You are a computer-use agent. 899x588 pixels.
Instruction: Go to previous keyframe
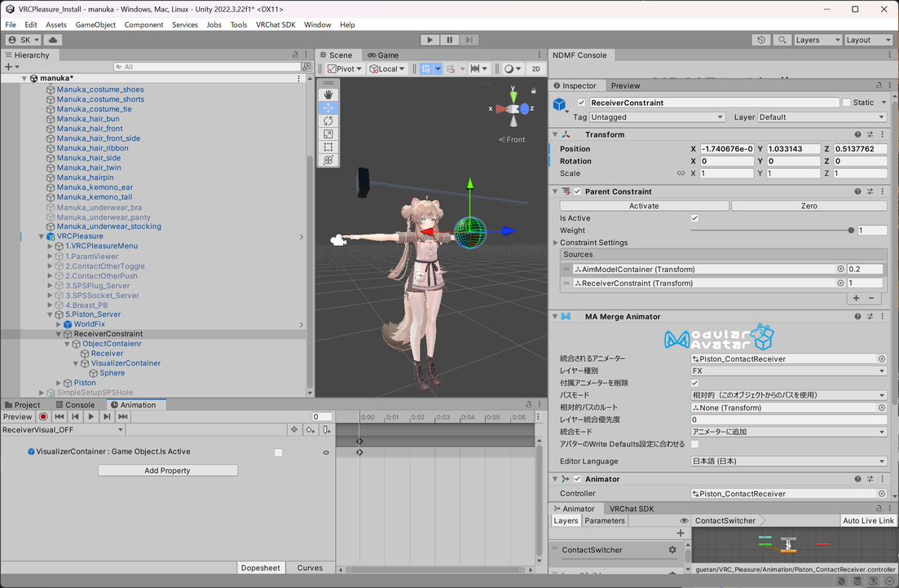click(75, 417)
